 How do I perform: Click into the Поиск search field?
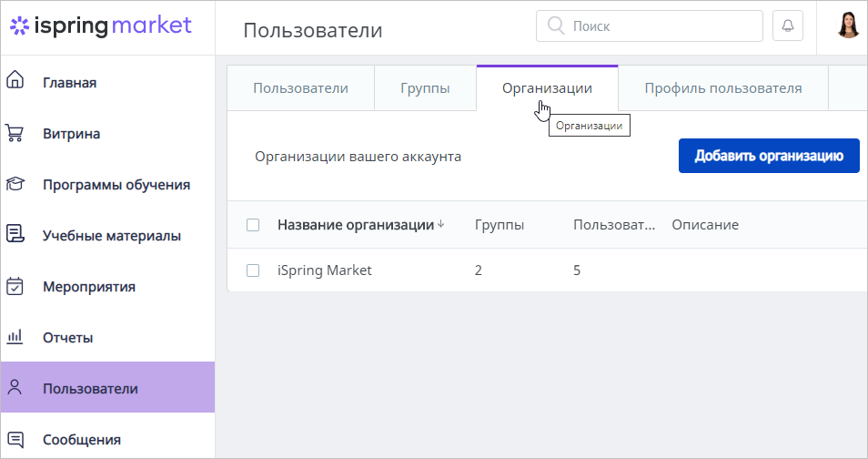point(650,26)
